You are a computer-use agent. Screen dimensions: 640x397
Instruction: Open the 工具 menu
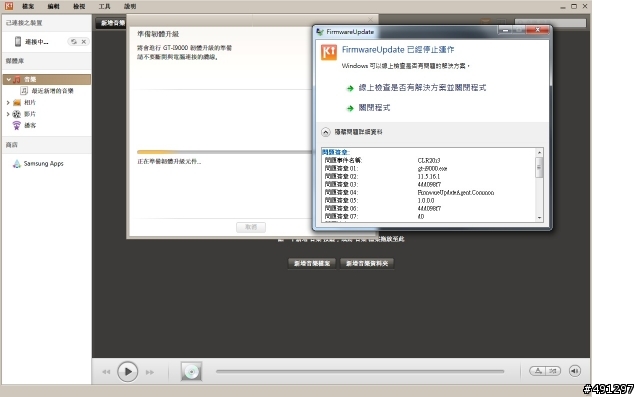(x=104, y=6)
